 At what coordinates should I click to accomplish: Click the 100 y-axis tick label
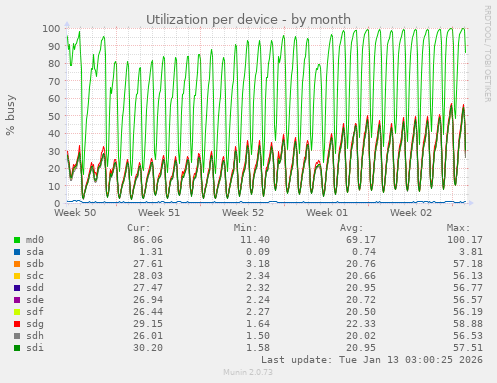(x=51, y=29)
